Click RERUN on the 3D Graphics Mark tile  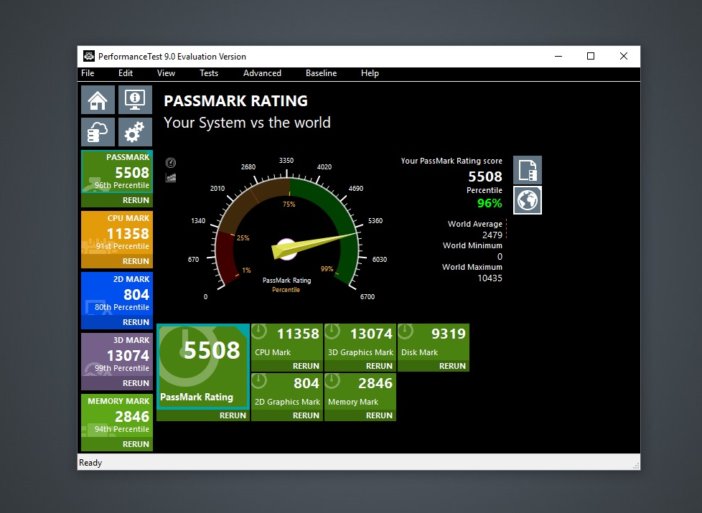click(x=379, y=366)
